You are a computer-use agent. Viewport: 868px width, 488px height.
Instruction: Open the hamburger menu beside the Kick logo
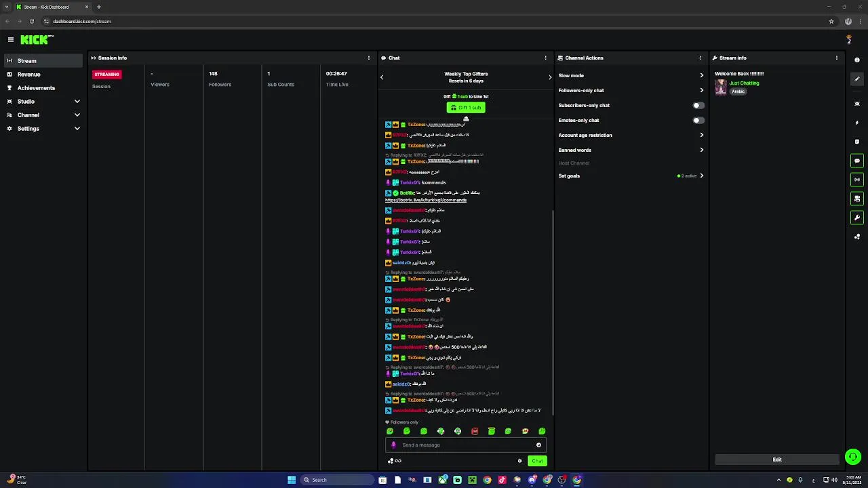point(11,40)
